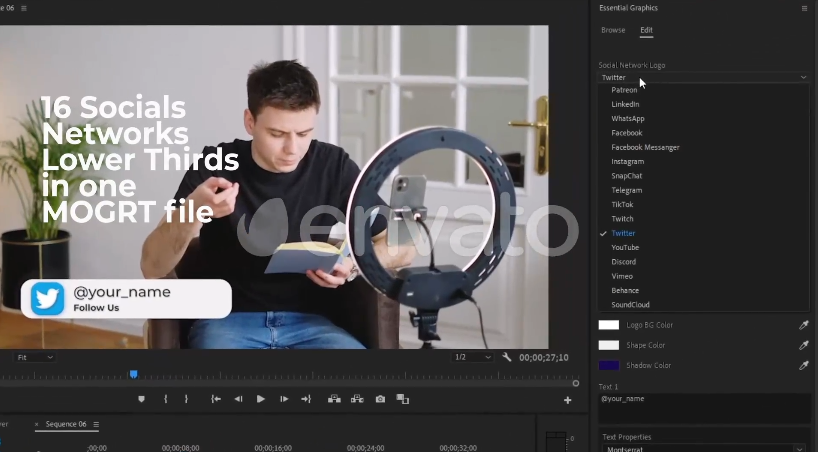Pick Logo BG Color with eyedropper

coord(803,325)
